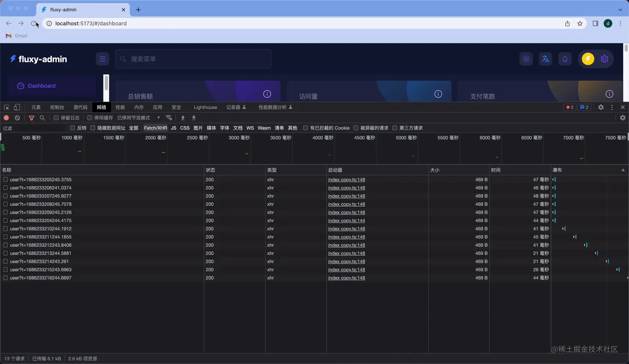Check the 反转 checkbox

(x=72, y=128)
